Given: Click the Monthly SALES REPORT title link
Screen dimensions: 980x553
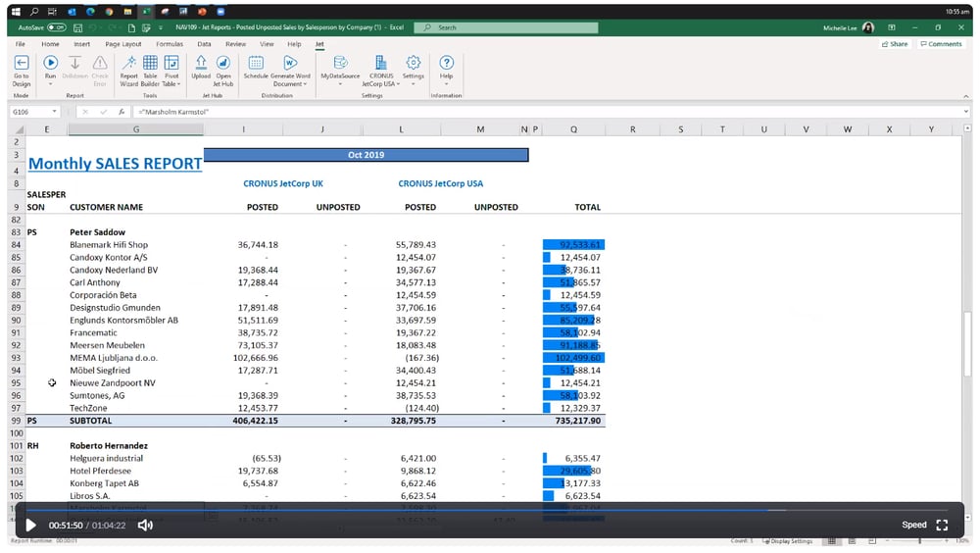Looking at the screenshot, I should click(115, 164).
